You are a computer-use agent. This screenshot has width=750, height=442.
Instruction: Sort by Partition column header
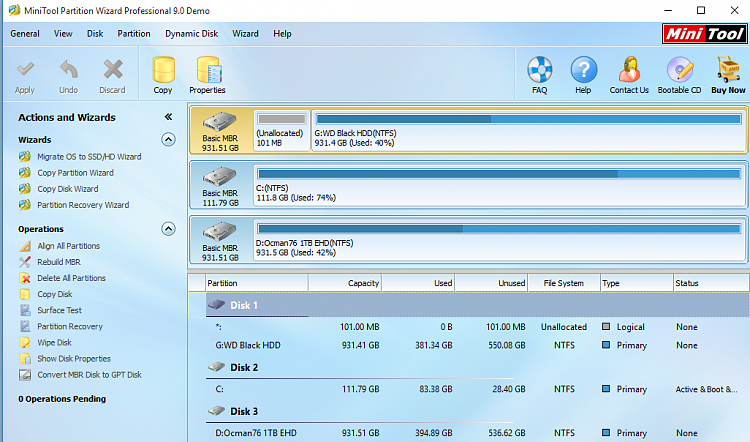tap(257, 283)
